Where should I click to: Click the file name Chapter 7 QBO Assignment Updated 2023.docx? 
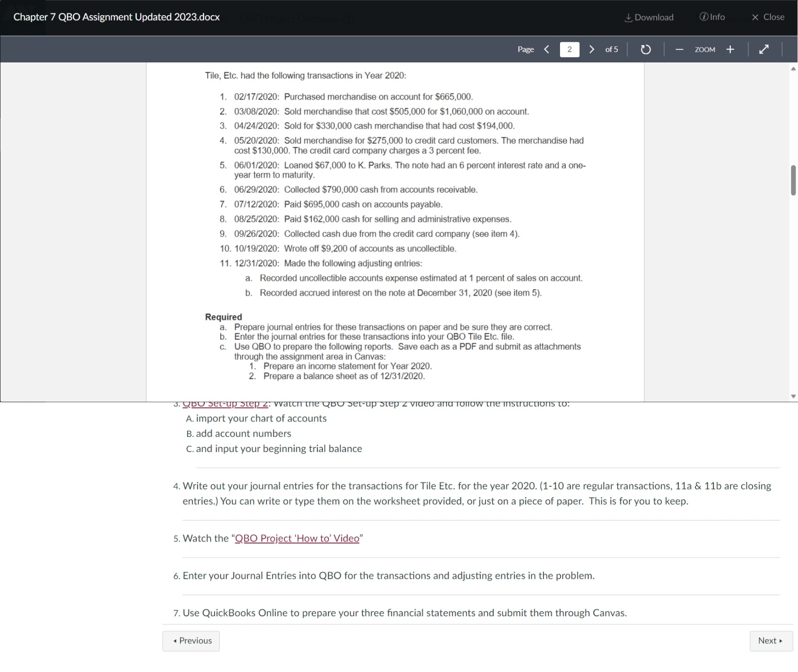coord(117,17)
